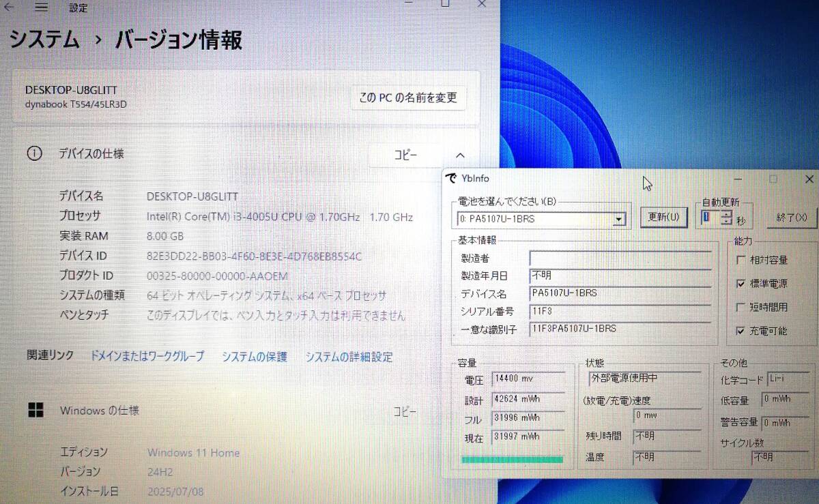The width and height of the screenshot is (819, 504).
Task: Click the システムの種類 value 64 ビット
Action: [x=266, y=296]
